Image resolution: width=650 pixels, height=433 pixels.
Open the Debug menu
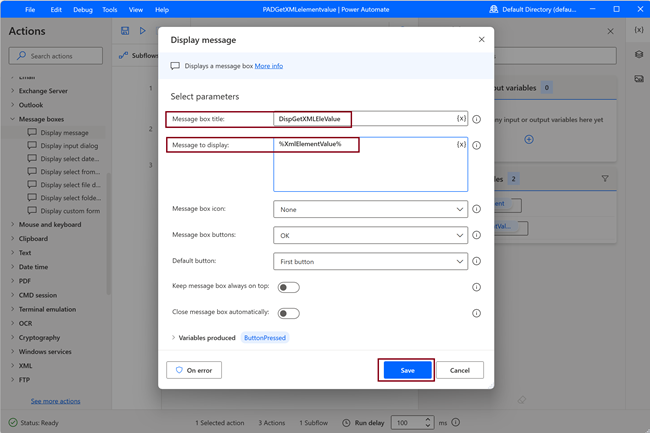point(83,10)
